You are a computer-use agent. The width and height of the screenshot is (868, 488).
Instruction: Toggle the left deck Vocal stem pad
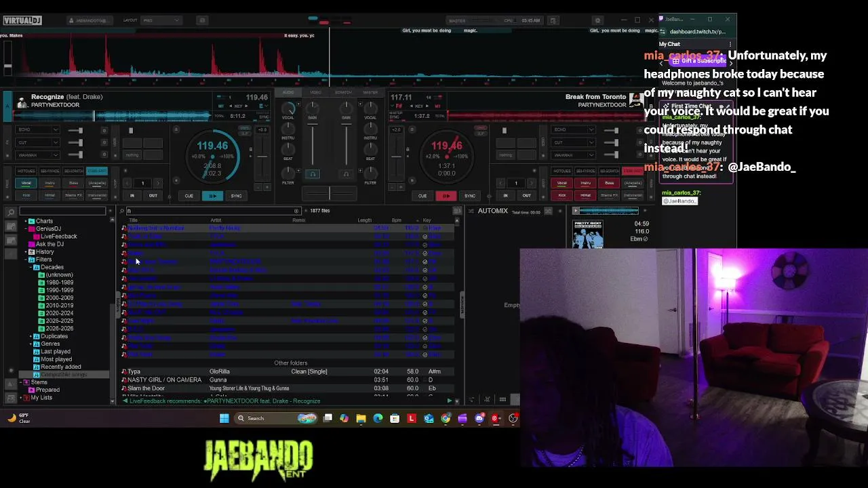(26, 183)
